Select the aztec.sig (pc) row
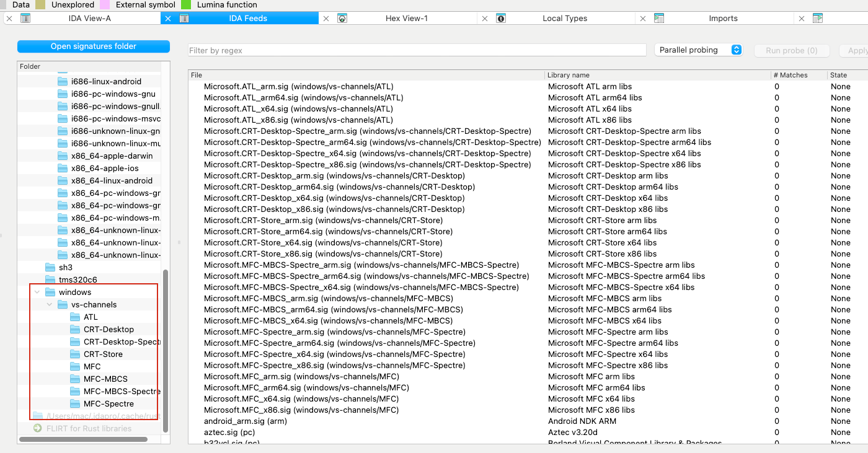Screen dimensions: 868x453 click(x=528, y=433)
